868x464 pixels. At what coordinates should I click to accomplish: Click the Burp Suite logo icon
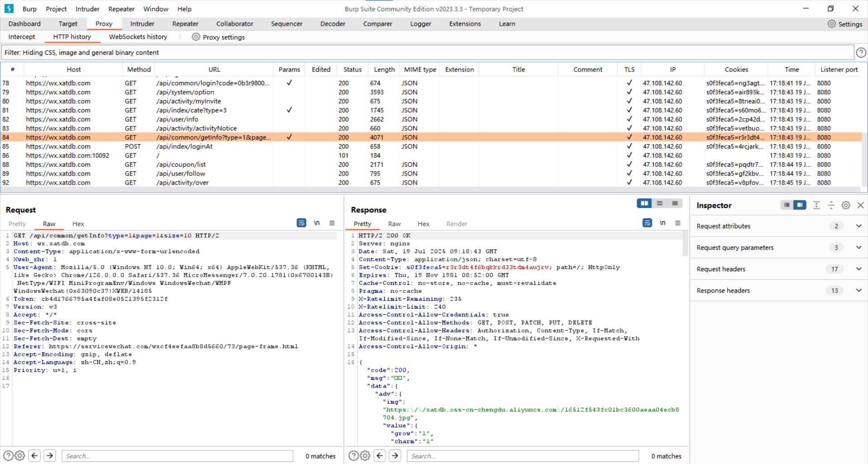click(x=9, y=9)
